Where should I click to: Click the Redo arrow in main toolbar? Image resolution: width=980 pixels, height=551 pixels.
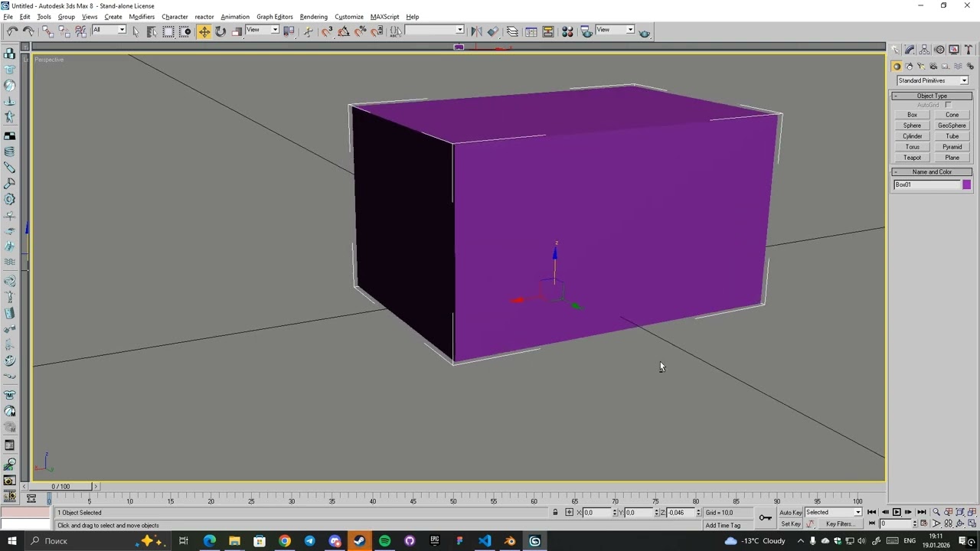28,31
